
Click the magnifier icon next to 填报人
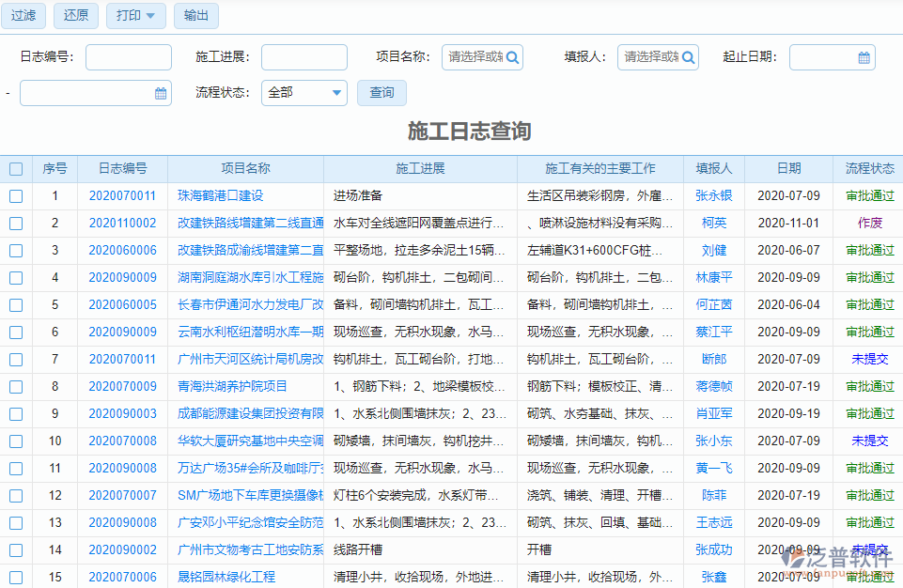pyautogui.click(x=687, y=56)
